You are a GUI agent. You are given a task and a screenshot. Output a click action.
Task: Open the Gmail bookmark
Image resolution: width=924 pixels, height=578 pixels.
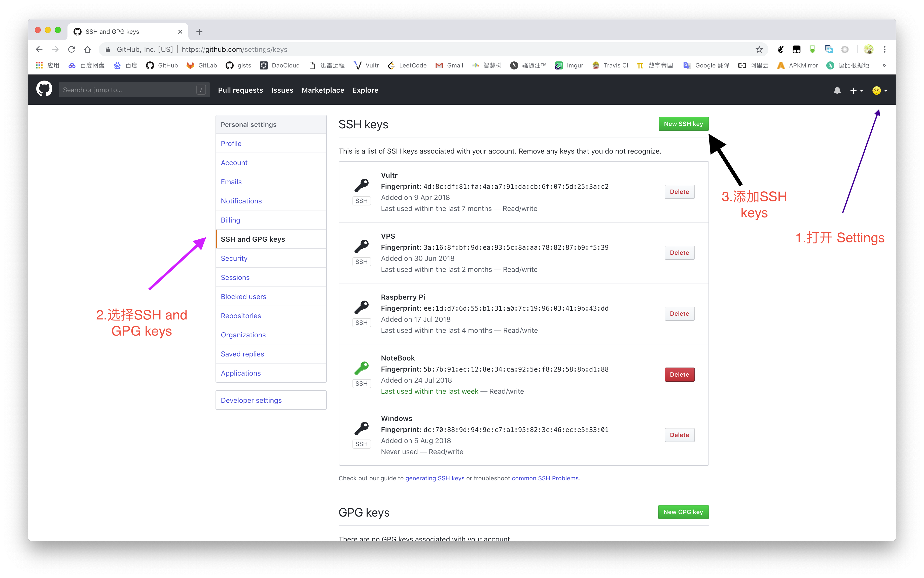449,65
